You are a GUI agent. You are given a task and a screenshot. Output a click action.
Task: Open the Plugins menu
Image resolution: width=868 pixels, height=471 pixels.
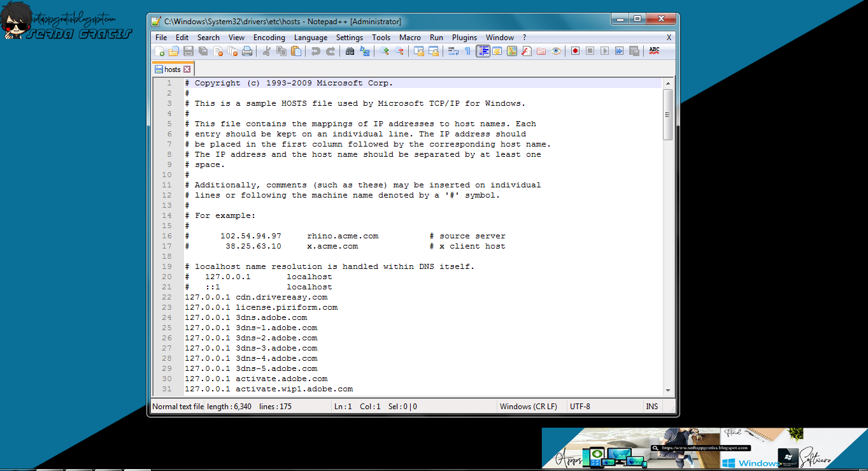point(464,38)
